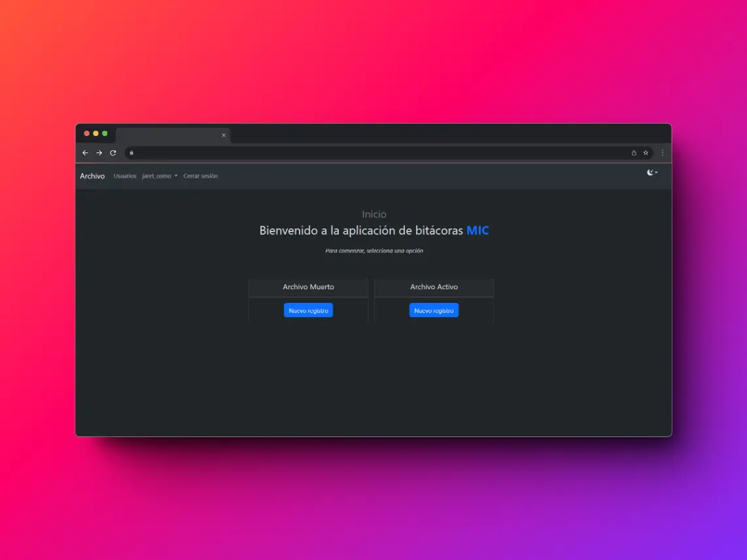The width and height of the screenshot is (747, 560).
Task: Click Cerrar sesión to log out
Action: tap(201, 176)
